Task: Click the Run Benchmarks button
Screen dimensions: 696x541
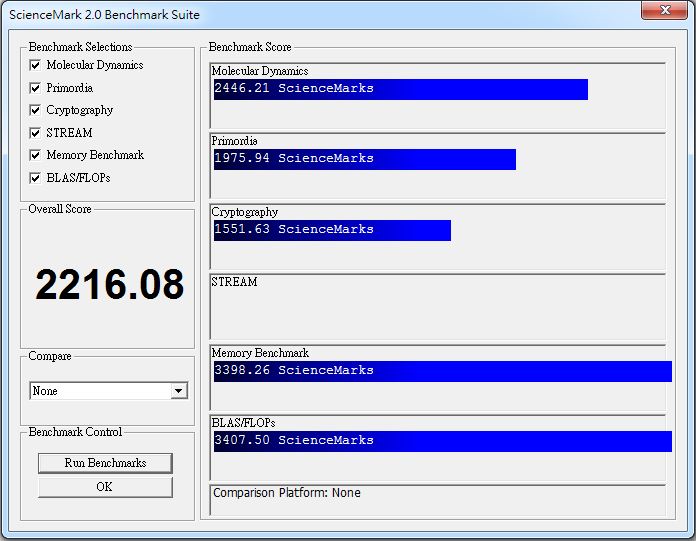Action: pyautogui.click(x=105, y=463)
